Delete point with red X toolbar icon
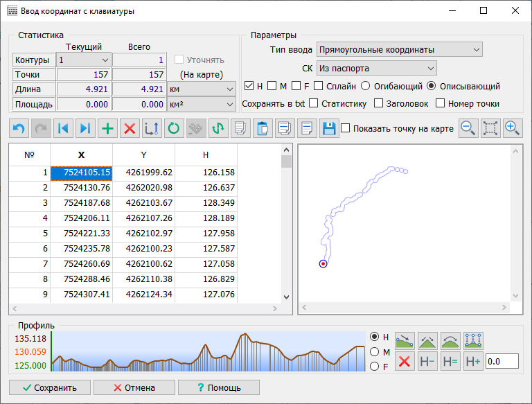 [130, 128]
